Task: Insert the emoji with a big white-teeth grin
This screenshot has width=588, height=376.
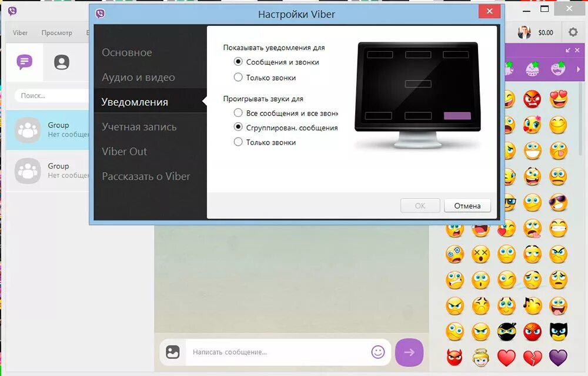Action: coord(532,150)
